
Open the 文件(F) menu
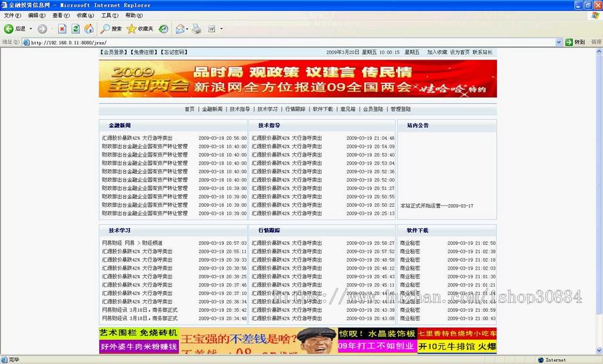[12, 15]
